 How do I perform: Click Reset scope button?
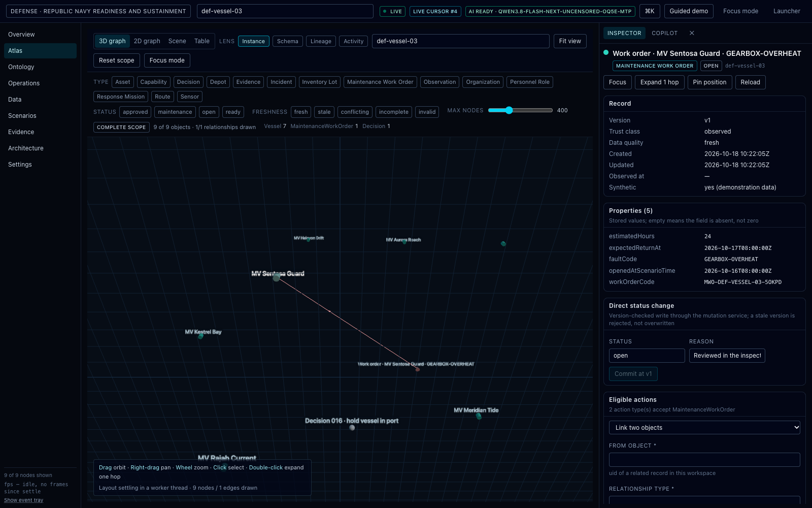[117, 60]
